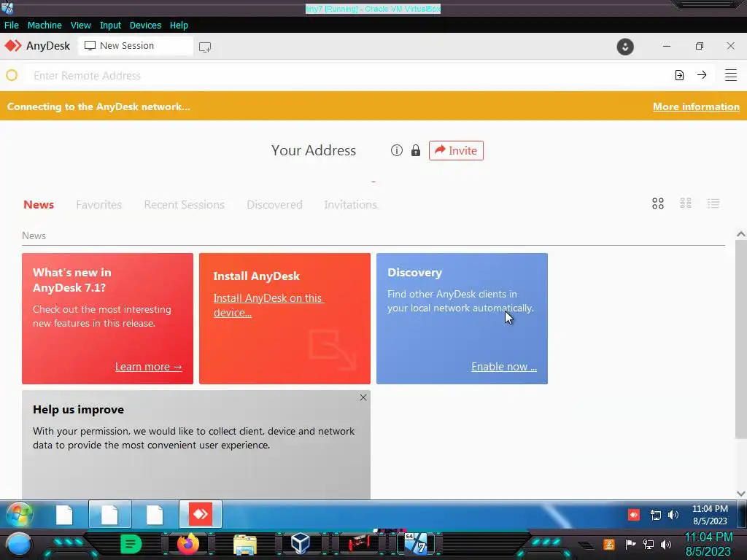
Task: Switch to small tiles view
Action: [686, 204]
